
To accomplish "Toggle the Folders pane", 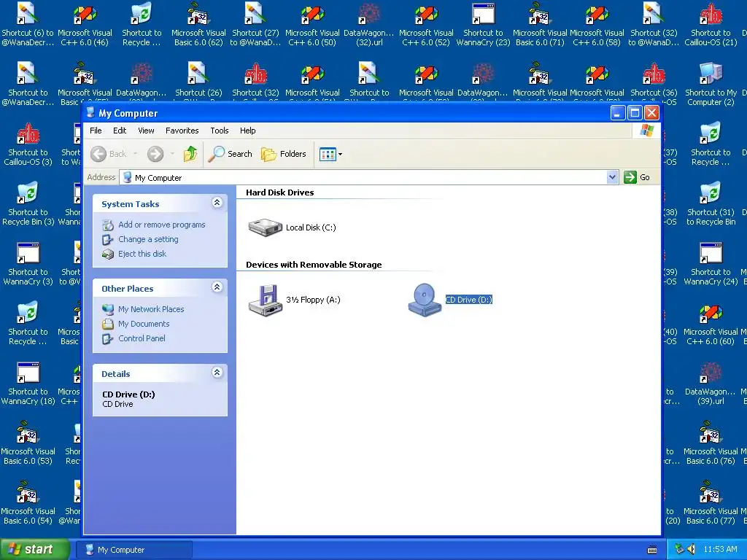I will pyautogui.click(x=284, y=154).
